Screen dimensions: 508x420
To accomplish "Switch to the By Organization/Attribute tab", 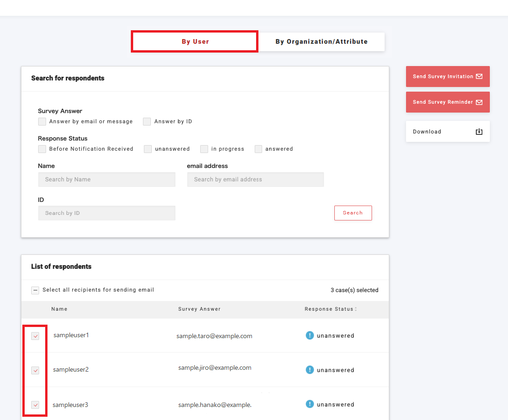I will point(321,41).
